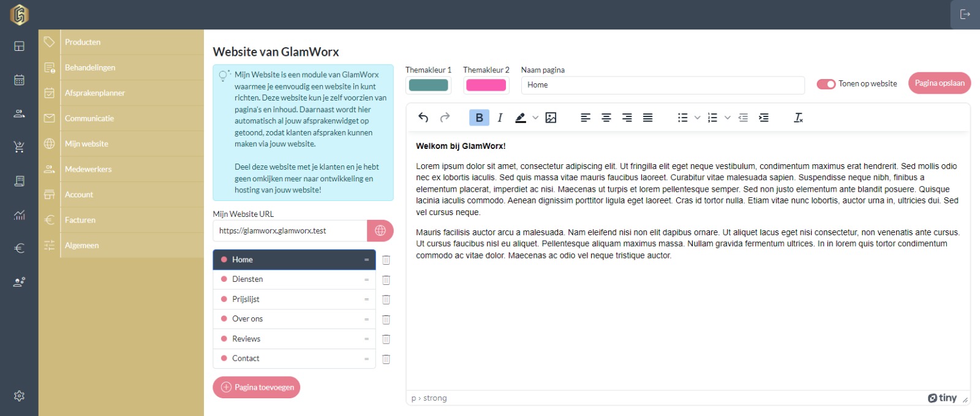Expand the highlight color dropdown arrow
This screenshot has height=416, width=980.
click(x=535, y=118)
